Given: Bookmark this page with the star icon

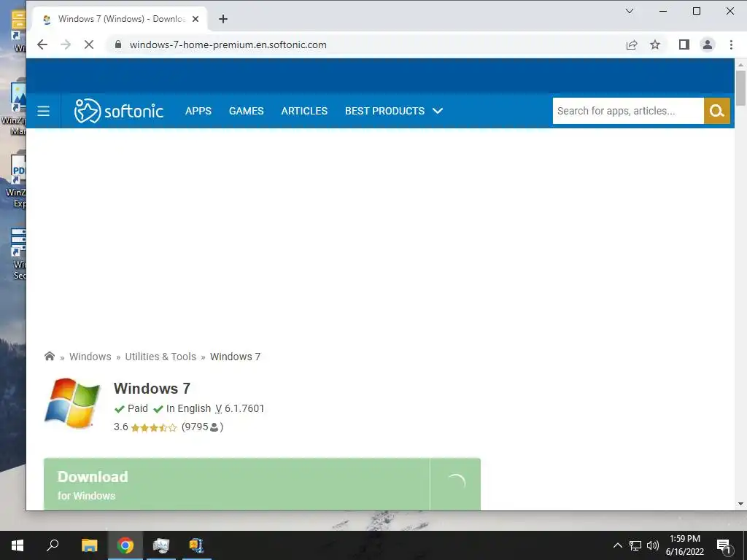Looking at the screenshot, I should [x=655, y=44].
